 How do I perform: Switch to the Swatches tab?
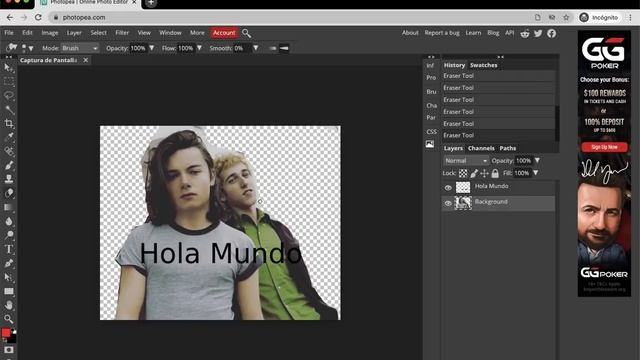tap(484, 65)
